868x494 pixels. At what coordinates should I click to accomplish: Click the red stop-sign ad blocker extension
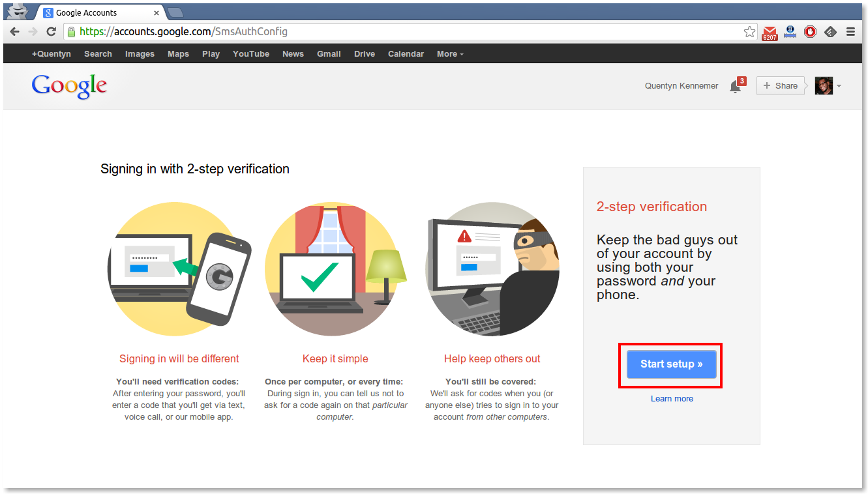810,31
